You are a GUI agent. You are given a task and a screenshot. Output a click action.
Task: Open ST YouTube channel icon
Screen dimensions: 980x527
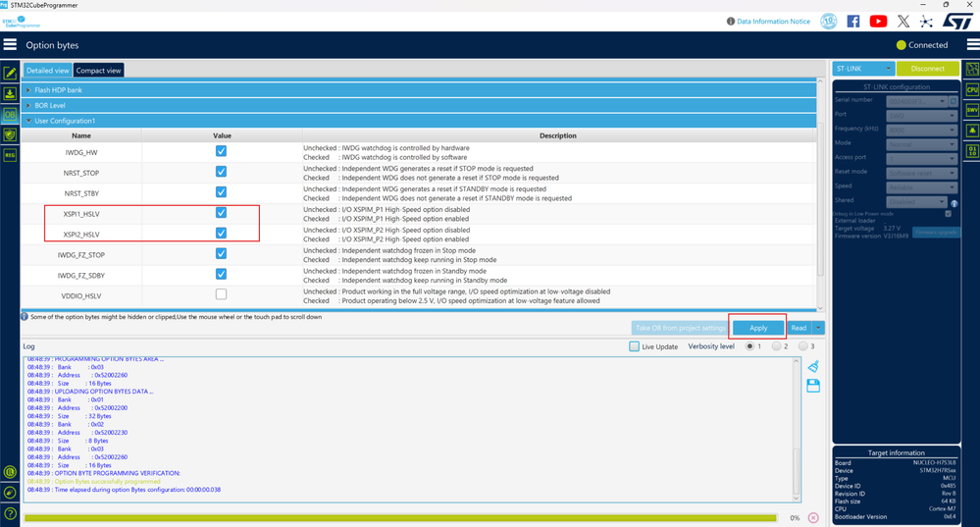coord(878,22)
